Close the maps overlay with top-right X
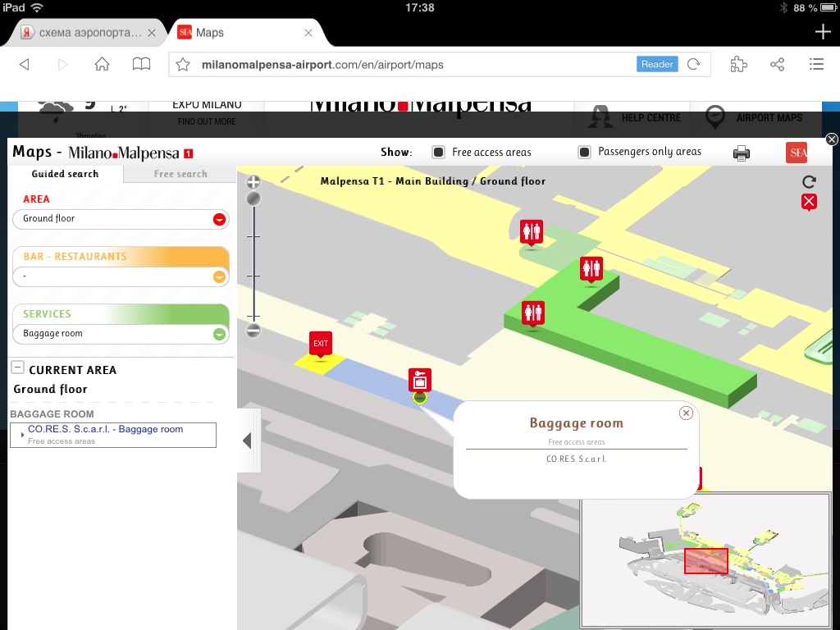Viewport: 840px width, 630px height. coord(832,139)
